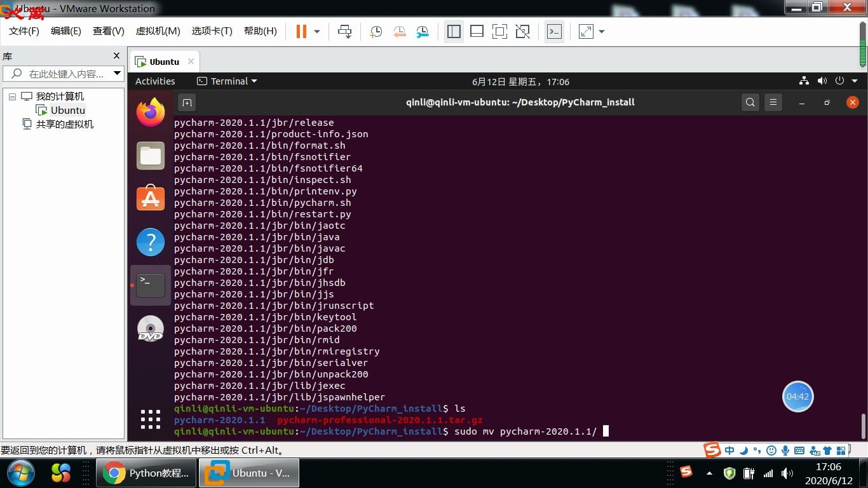Screen dimensions: 868x488
Task: Take a snapshot of the VM
Action: click(375, 30)
